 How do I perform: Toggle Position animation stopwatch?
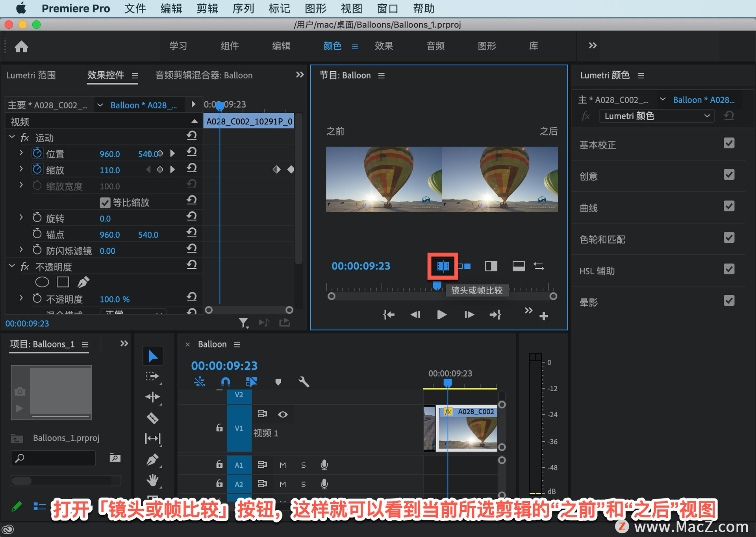(x=37, y=153)
